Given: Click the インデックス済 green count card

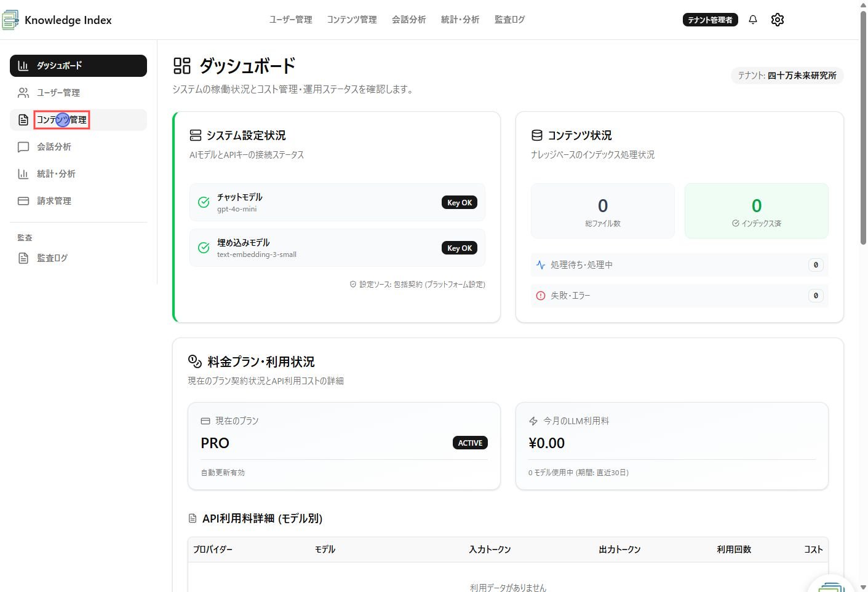Looking at the screenshot, I should (x=757, y=211).
